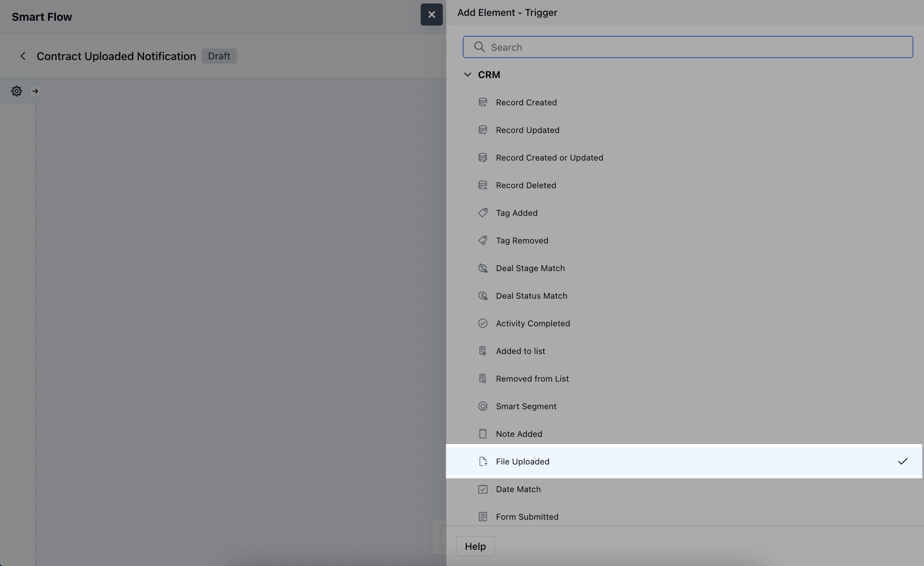Click the Smart Segment icon
The image size is (924, 566).
click(x=483, y=406)
